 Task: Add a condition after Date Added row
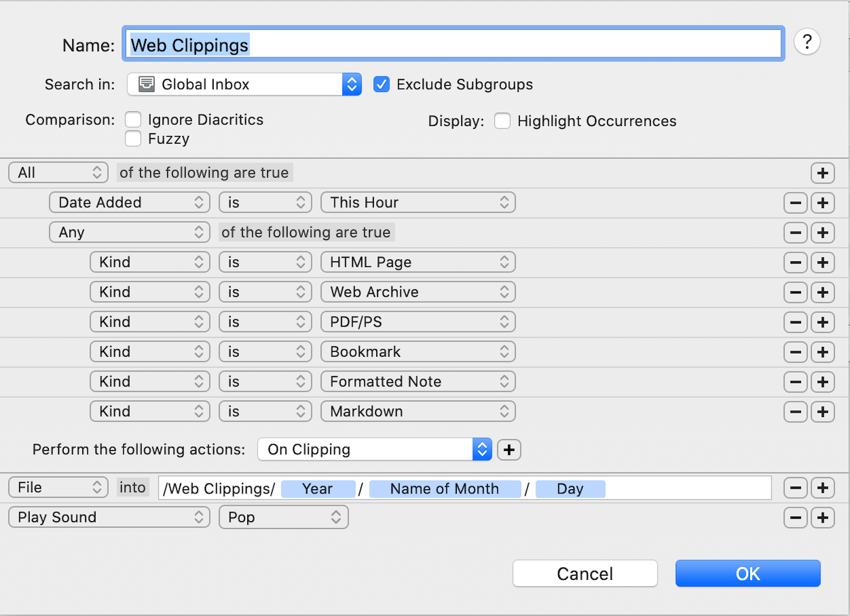pyautogui.click(x=822, y=203)
